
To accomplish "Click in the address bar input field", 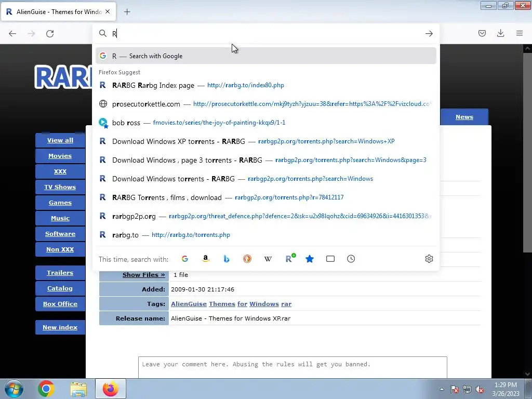I will pyautogui.click(x=267, y=33).
